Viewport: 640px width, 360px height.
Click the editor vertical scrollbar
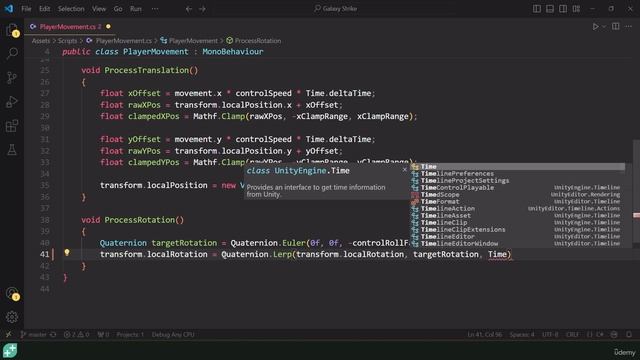coord(636,193)
